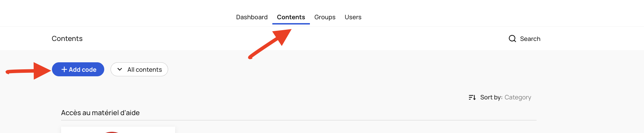Viewport: 644px width, 133px height.
Task: Select the active Contents tab
Action: coord(291,17)
